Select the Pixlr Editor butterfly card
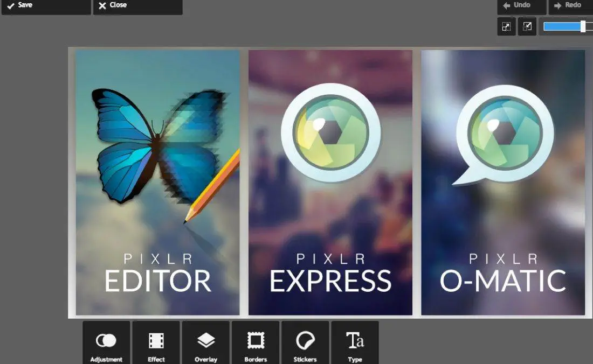Image resolution: width=593 pixels, height=364 pixels. [x=158, y=183]
